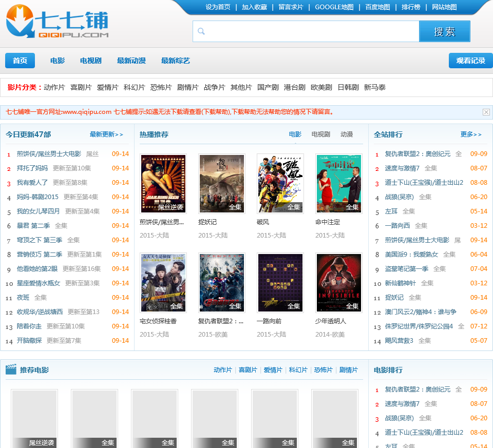The image size is (493, 448).
Task: Focus the movie search input field
Action: click(x=306, y=31)
